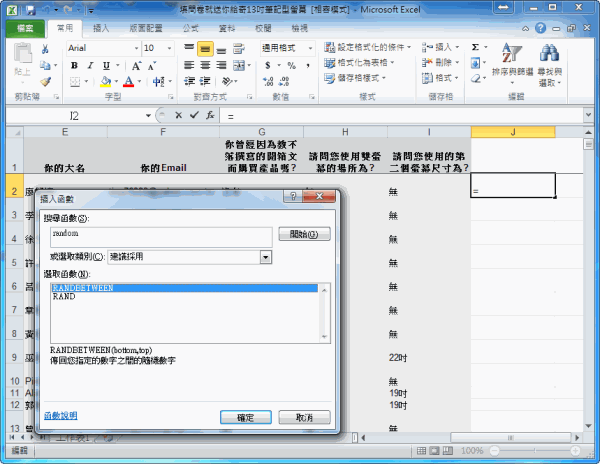Click the AutoSum sigma icon

(475, 47)
